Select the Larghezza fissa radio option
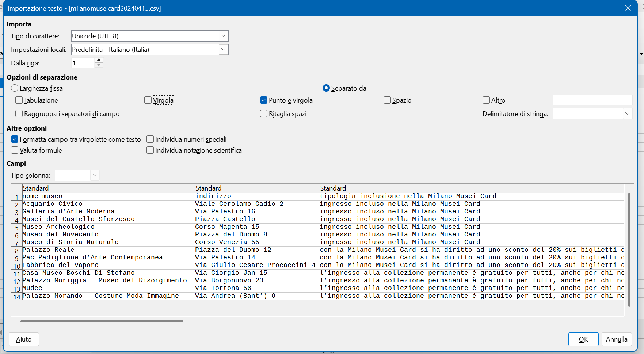The width and height of the screenshot is (644, 354). point(15,88)
